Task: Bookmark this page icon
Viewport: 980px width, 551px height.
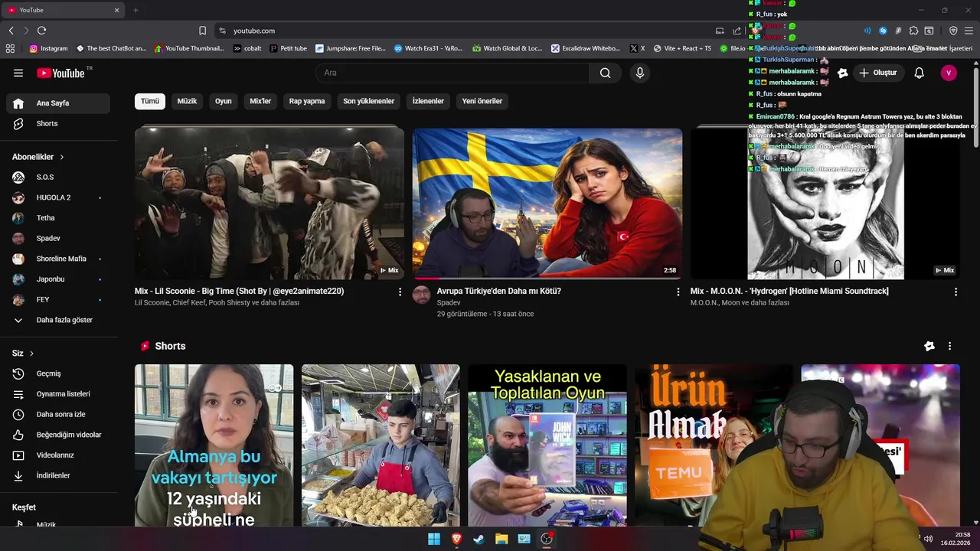Action: 202,31
